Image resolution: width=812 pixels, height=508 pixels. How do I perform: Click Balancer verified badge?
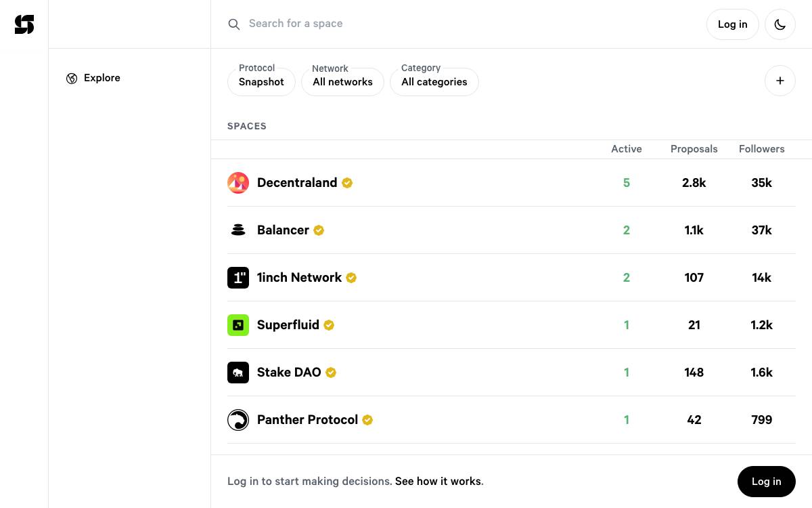pyautogui.click(x=319, y=230)
